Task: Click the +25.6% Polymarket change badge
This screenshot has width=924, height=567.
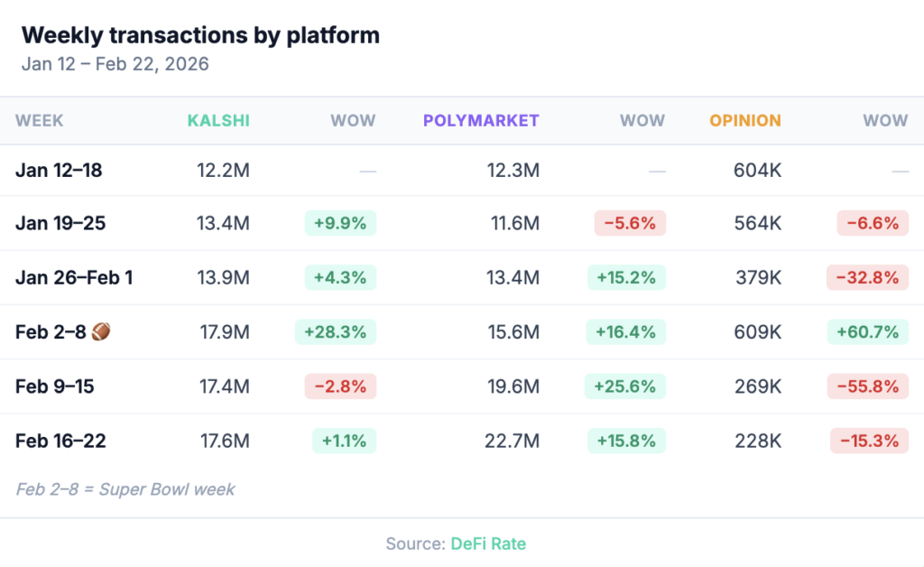Action: 625,386
